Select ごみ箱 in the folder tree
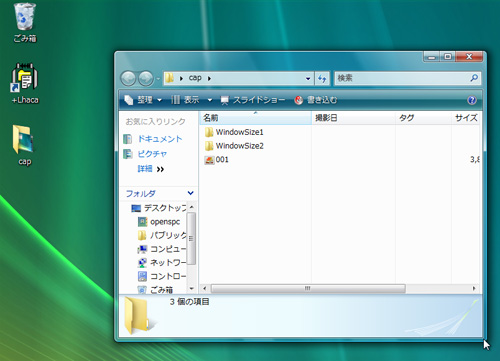The height and width of the screenshot is (361, 500). coord(155,290)
